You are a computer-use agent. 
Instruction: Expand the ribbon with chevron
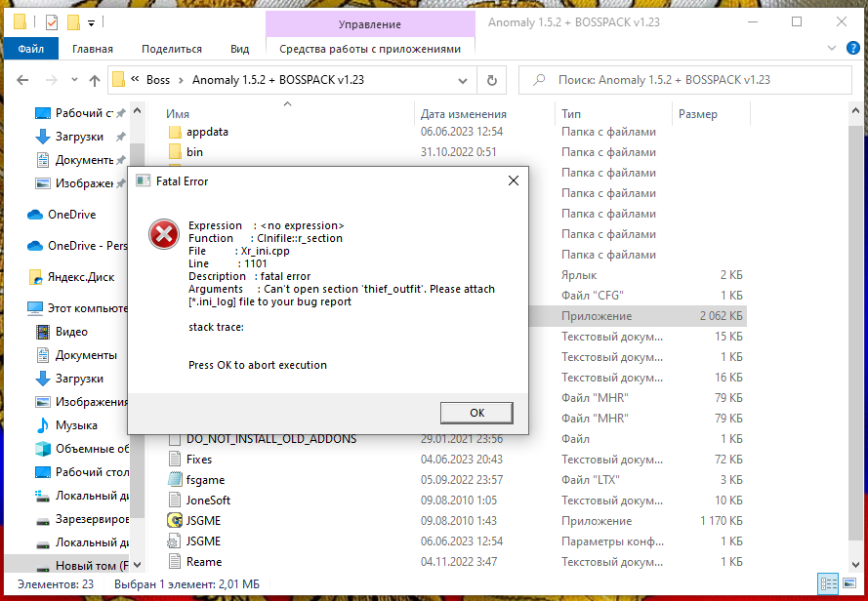click(x=832, y=48)
